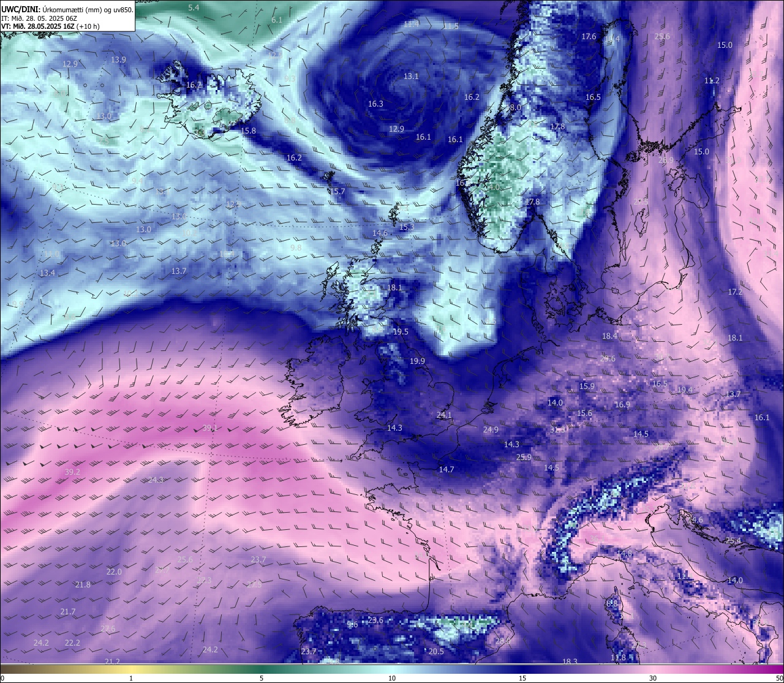The width and height of the screenshot is (784, 683).
Task: Click the 'VT: Mið. 28.05.2025 16Z (+10 h)' line
Action: click(50, 26)
